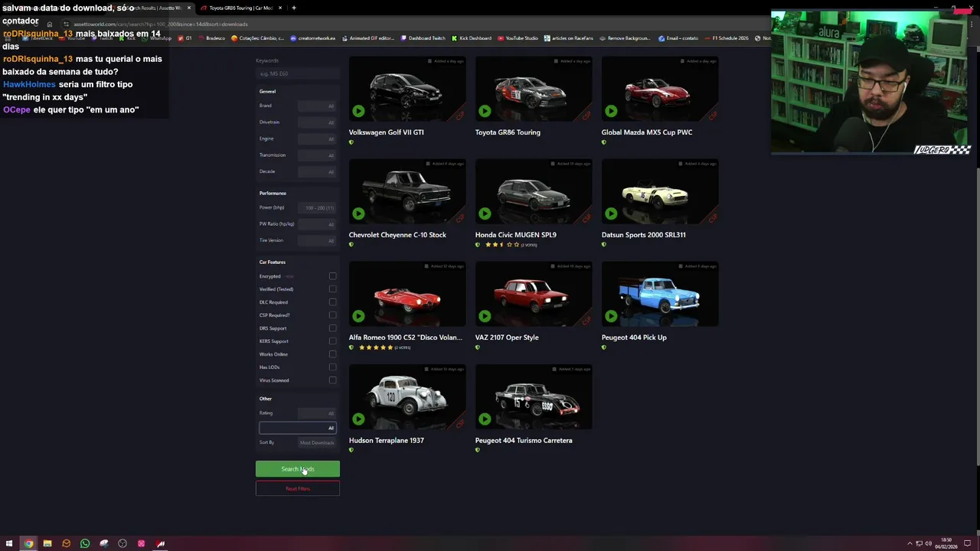Check the Works Online option
This screenshot has height=551, width=980.
pyautogui.click(x=332, y=354)
